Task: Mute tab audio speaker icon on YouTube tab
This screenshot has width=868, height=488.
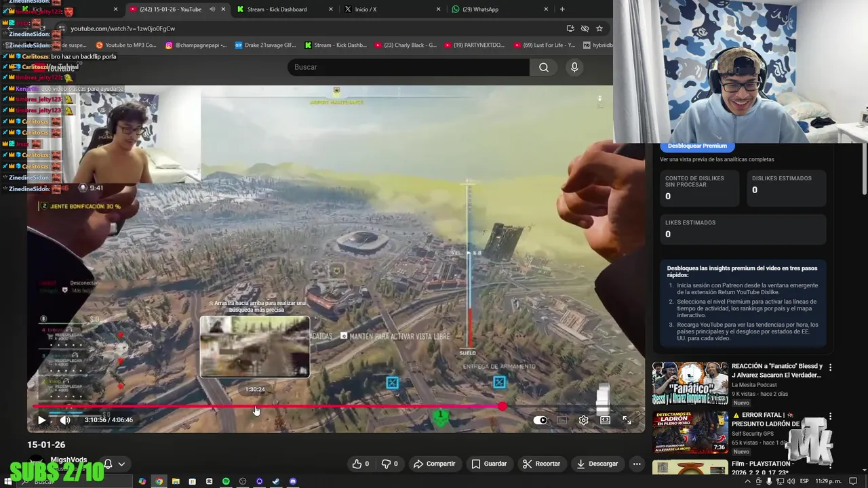Action: point(212,9)
